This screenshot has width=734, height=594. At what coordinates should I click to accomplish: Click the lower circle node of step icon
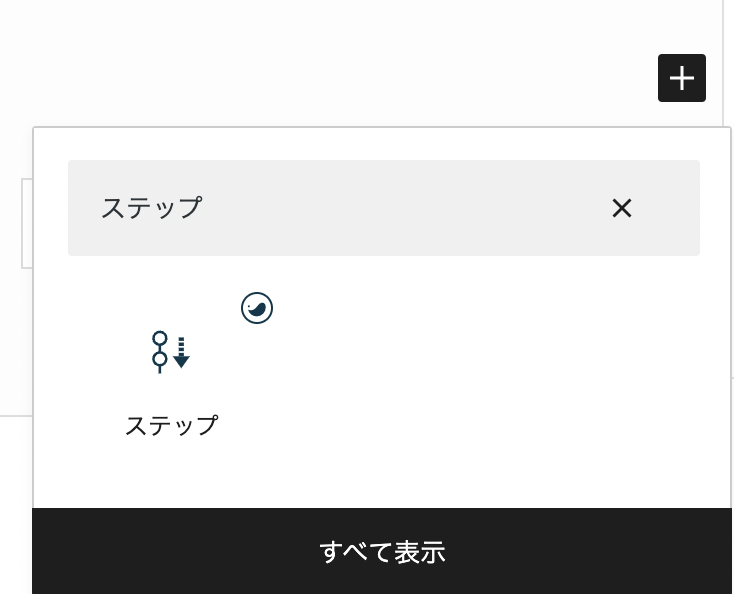[160, 359]
